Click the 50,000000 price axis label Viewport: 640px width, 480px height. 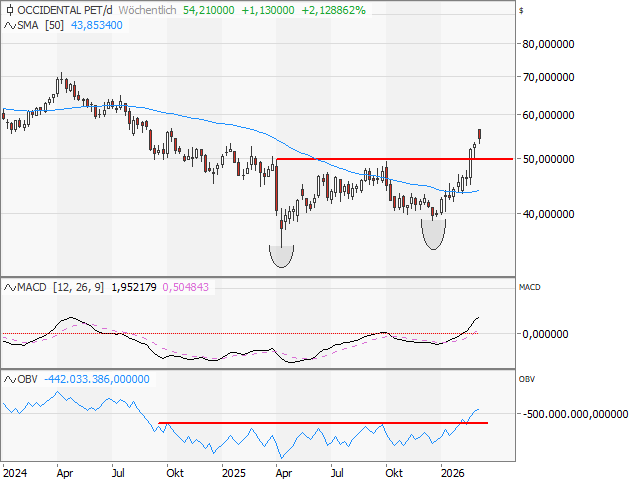(548, 159)
